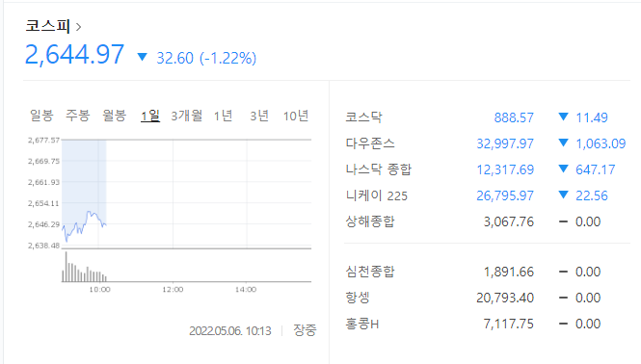The image size is (641, 364).
Task: Click the 니케이 value 26,795.97
Action: (x=505, y=195)
